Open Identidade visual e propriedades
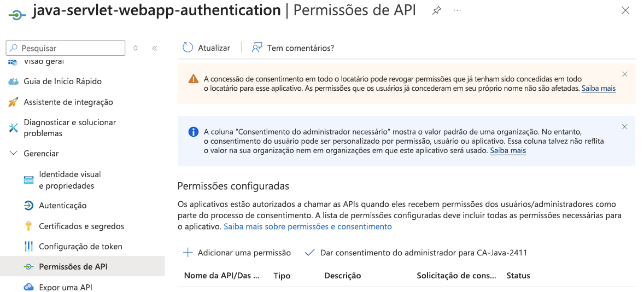 click(70, 180)
